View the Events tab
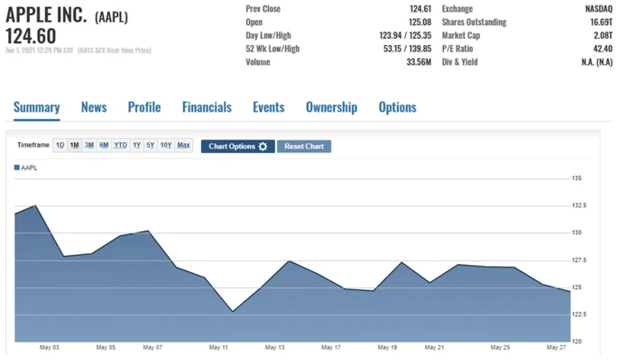The width and height of the screenshot is (618, 364). pyautogui.click(x=269, y=107)
